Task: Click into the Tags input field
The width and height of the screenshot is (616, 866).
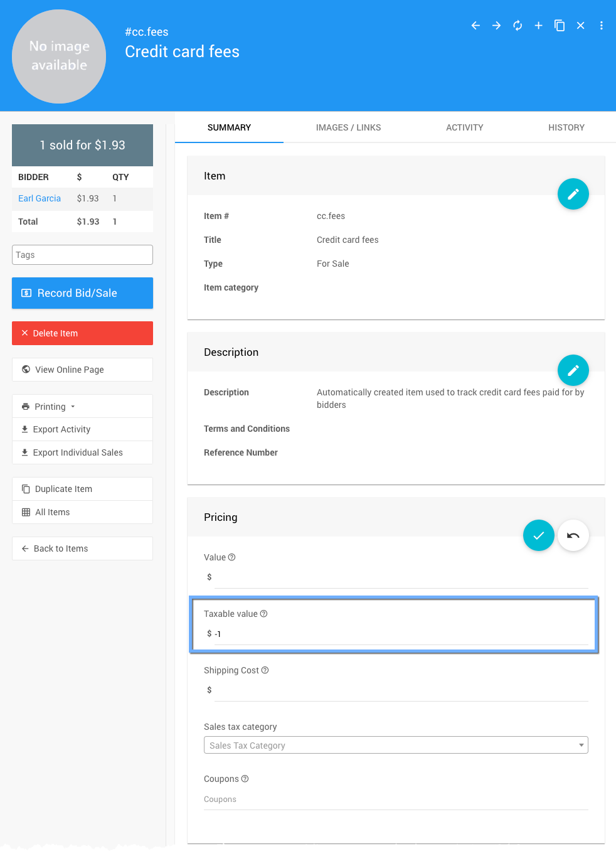Action: coord(82,255)
